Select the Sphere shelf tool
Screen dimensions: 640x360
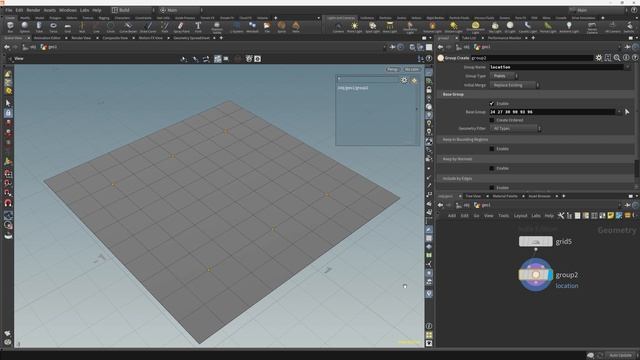(24, 27)
